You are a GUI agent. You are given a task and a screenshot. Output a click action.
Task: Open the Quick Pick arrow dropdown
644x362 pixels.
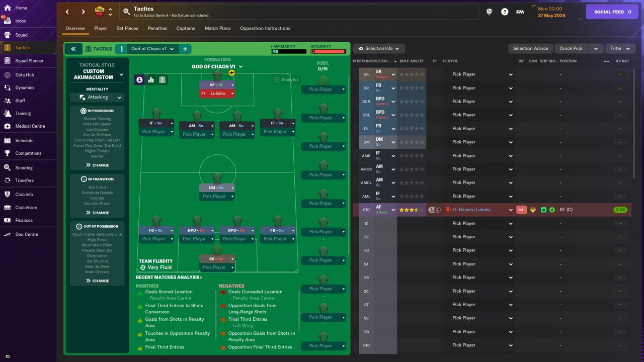[x=596, y=48]
